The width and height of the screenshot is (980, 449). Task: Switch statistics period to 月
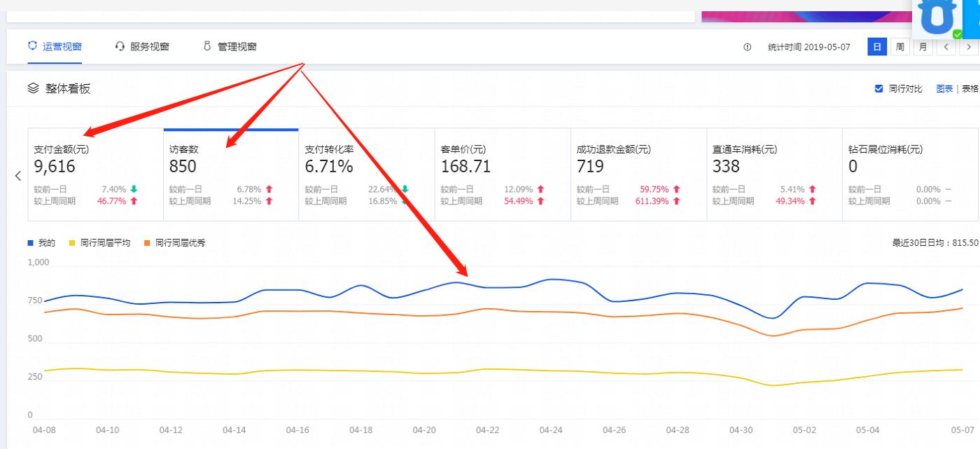[923, 47]
